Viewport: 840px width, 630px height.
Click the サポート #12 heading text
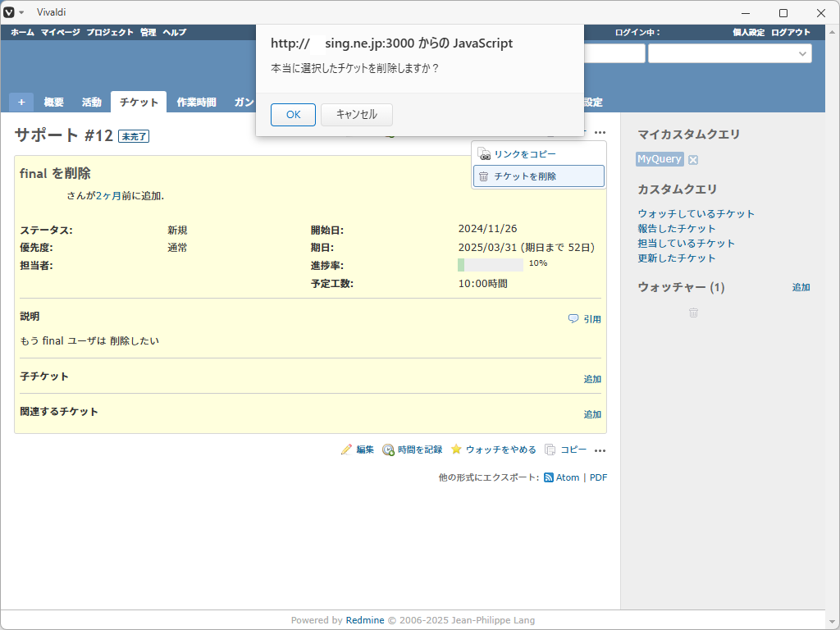click(64, 135)
